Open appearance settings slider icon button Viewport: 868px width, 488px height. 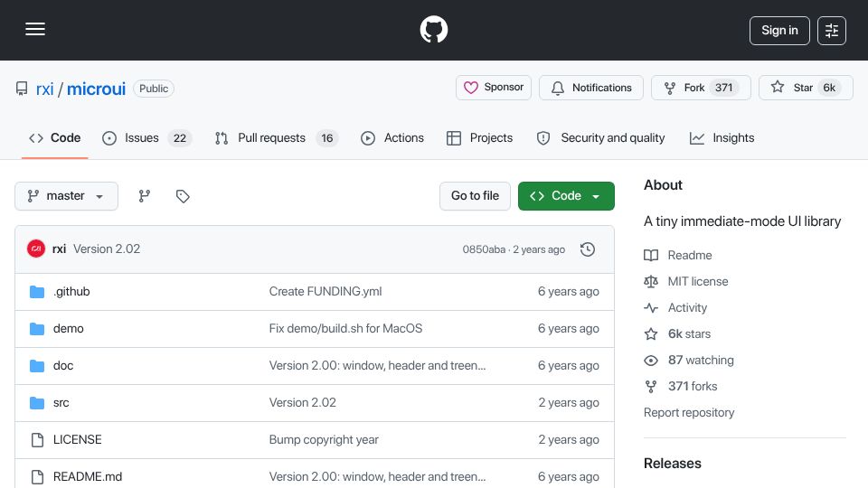832,31
